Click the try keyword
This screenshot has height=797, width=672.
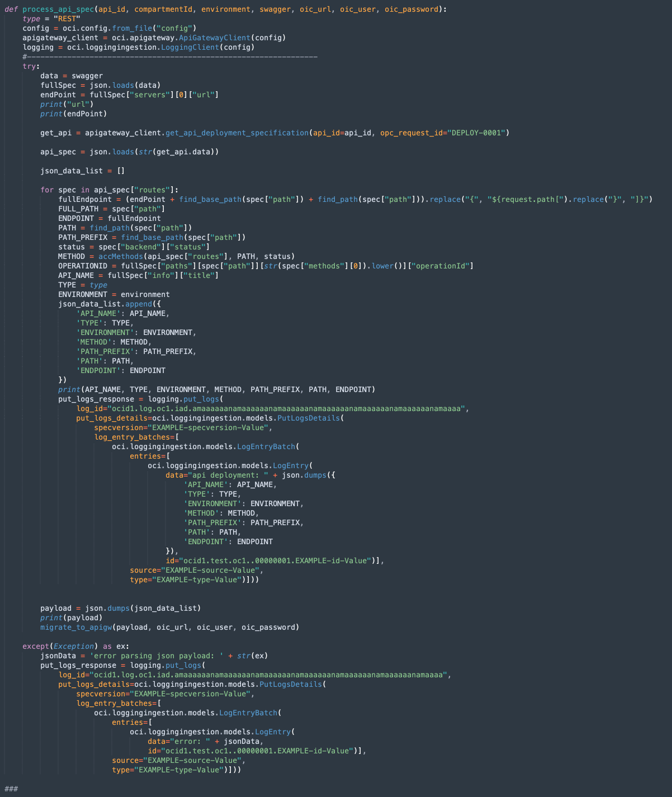click(29, 67)
